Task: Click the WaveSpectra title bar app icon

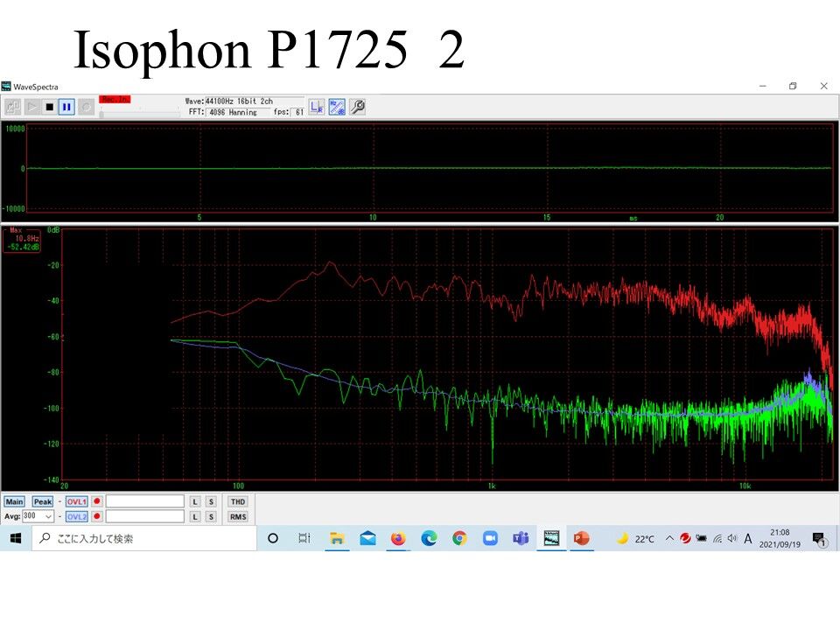Action: (6, 87)
